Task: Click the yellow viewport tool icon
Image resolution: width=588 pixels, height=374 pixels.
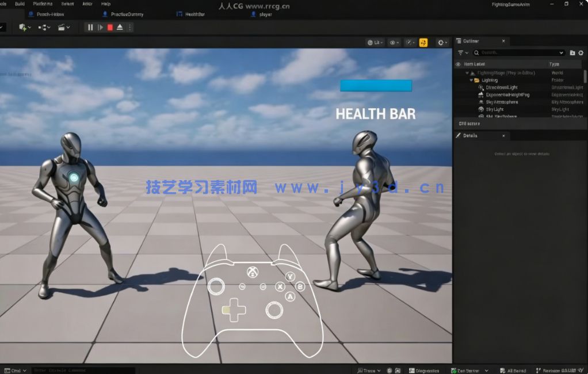Action: (423, 43)
